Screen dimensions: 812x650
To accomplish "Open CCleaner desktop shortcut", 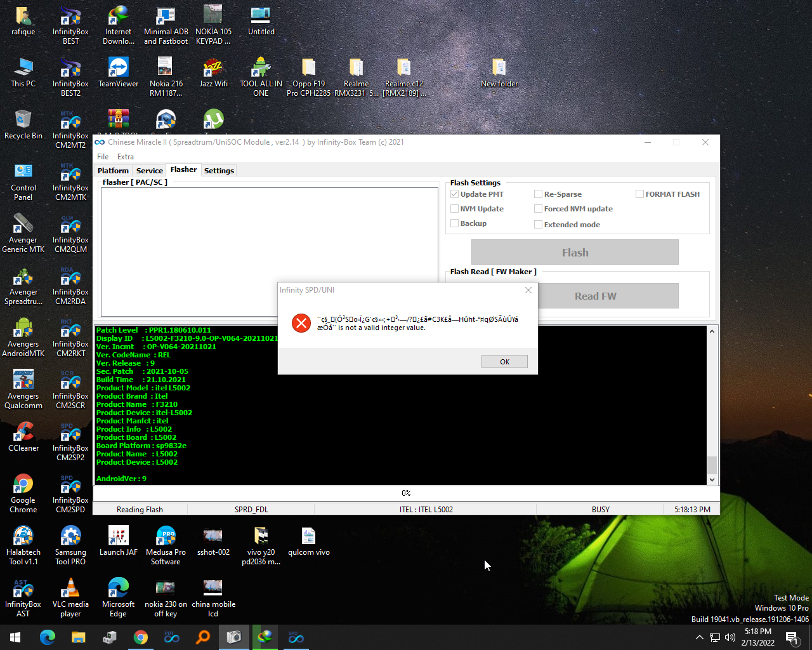I will [x=23, y=437].
